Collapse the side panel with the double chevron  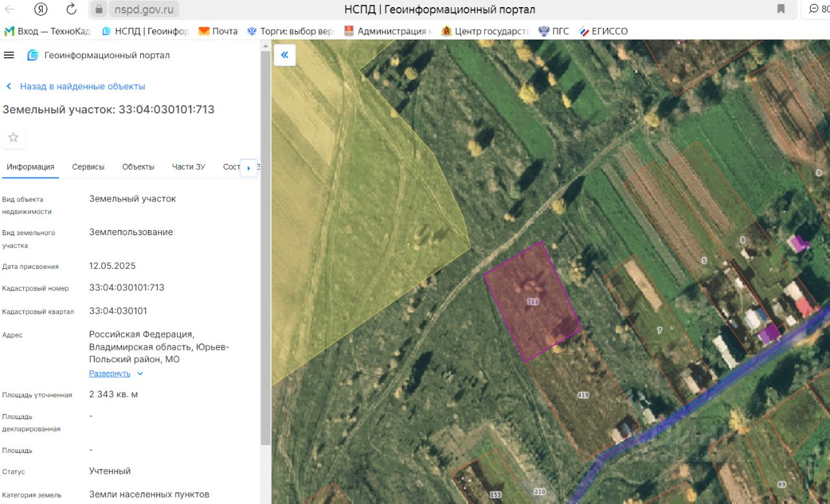pyautogui.click(x=285, y=55)
